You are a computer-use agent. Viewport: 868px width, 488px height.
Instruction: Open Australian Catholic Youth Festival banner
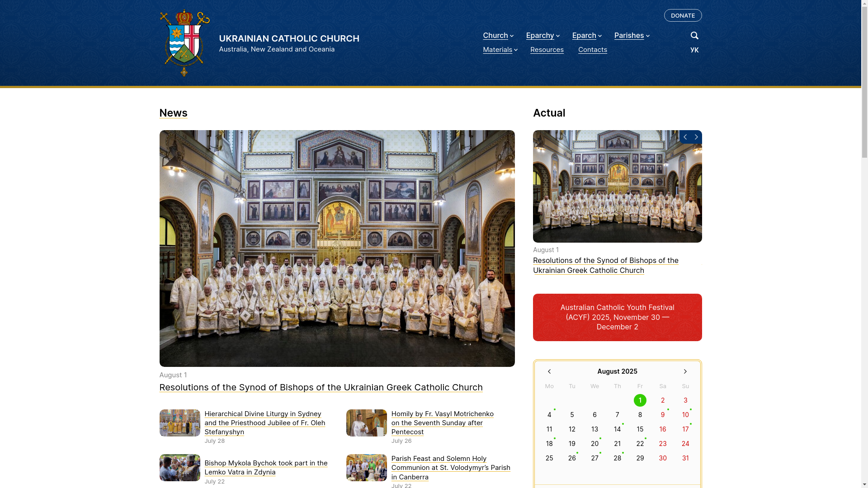[x=617, y=317]
